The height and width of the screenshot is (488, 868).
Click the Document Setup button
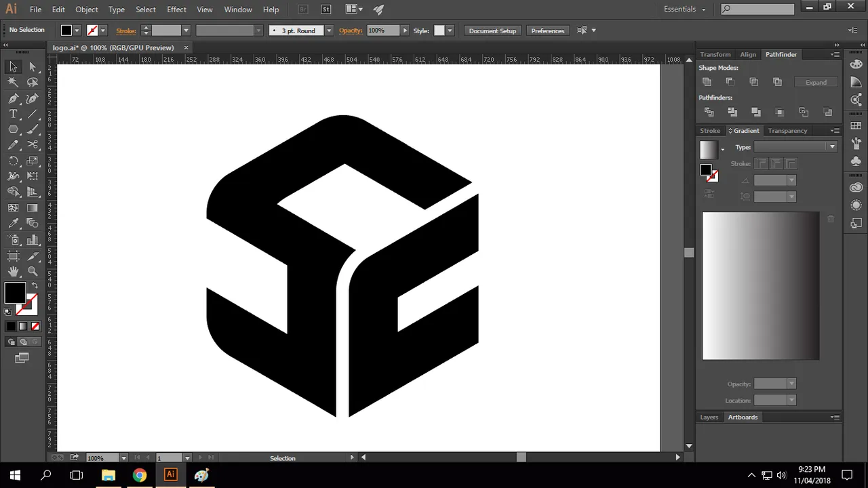pos(492,30)
